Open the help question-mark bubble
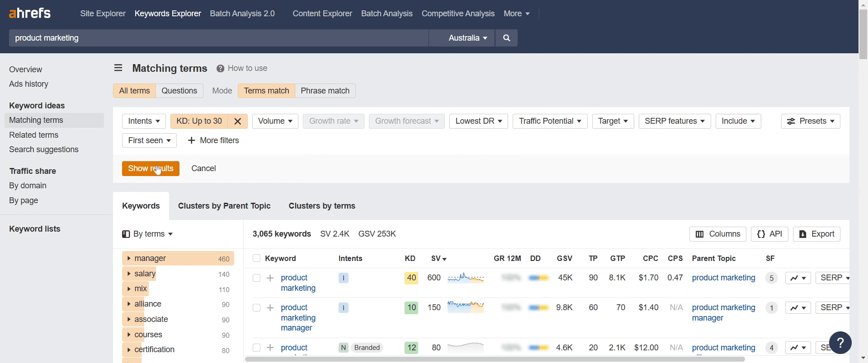Viewport: 868px width, 363px height. [x=840, y=343]
